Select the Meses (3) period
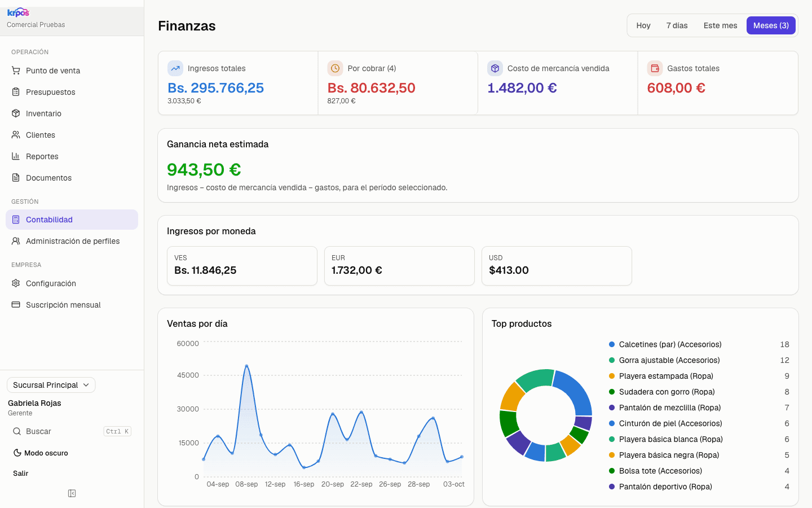Screen dimensions: 812x508 (x=771, y=25)
